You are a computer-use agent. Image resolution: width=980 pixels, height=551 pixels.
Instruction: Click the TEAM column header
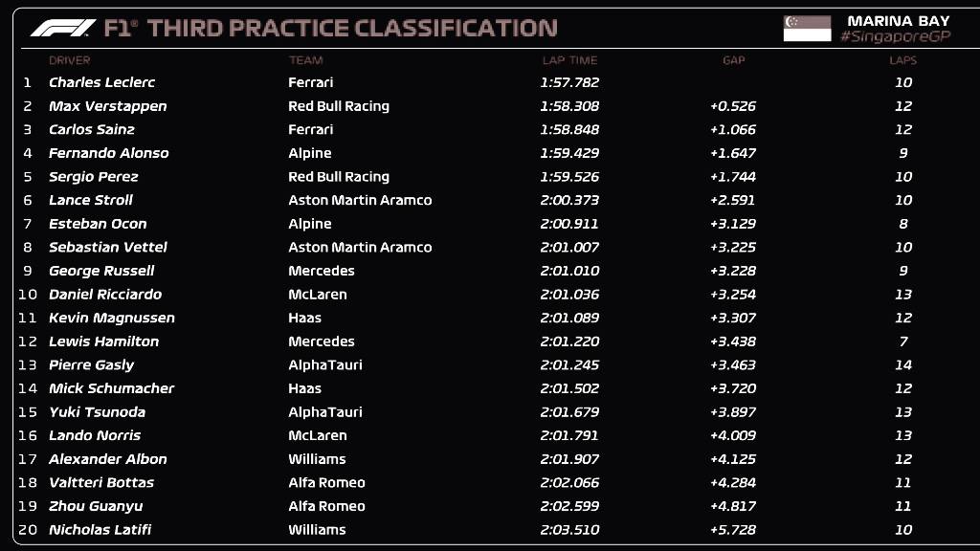(305, 60)
